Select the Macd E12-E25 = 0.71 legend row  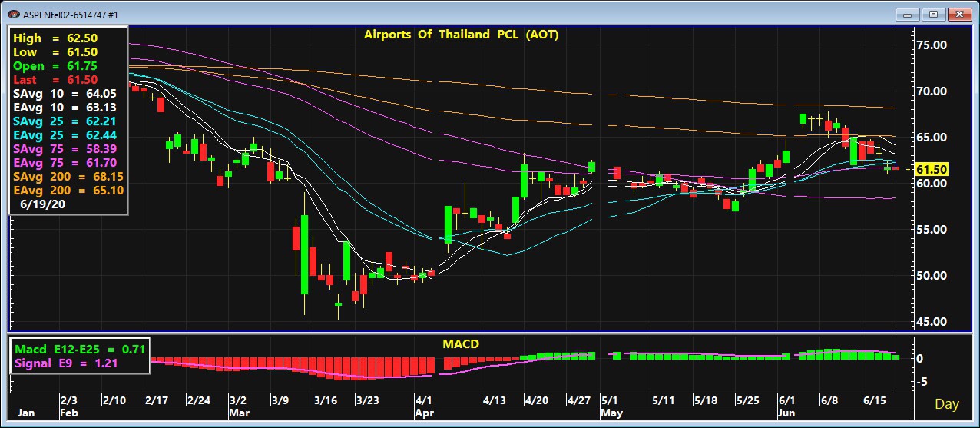click(80, 350)
